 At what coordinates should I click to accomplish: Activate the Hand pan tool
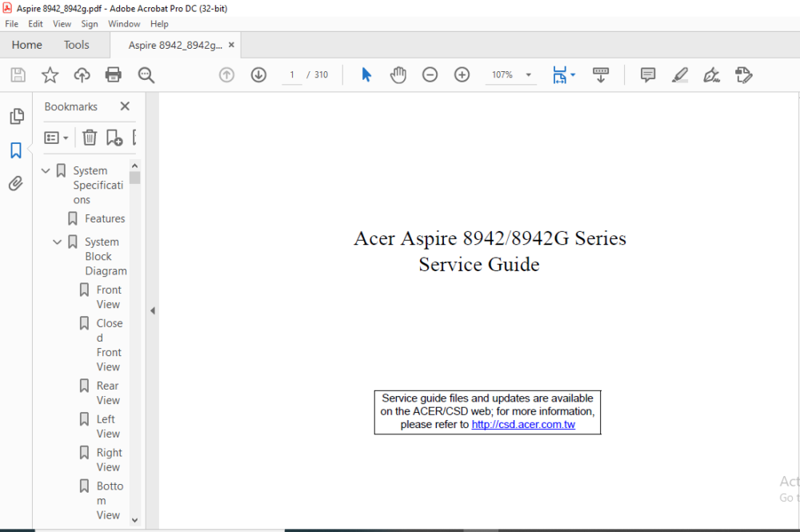pos(398,75)
